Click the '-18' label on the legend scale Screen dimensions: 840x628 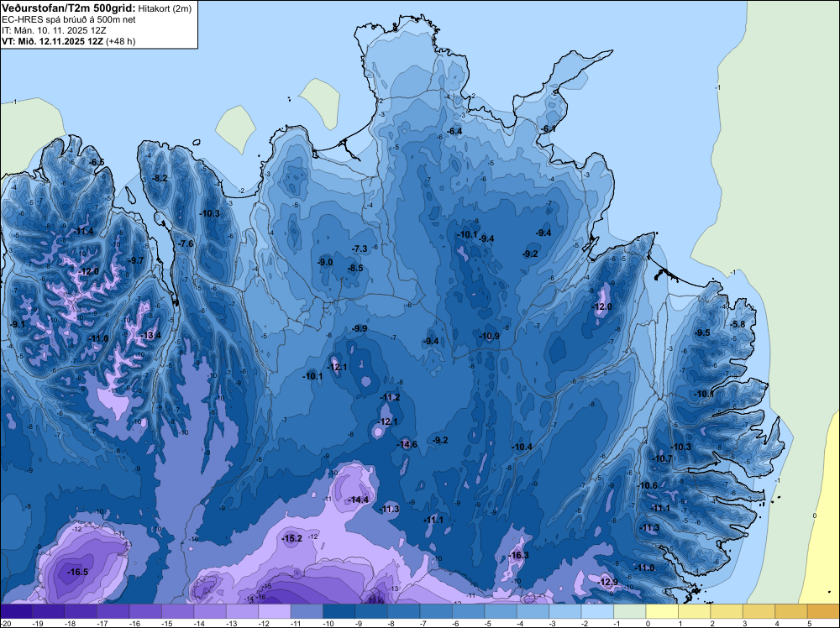(x=70, y=623)
